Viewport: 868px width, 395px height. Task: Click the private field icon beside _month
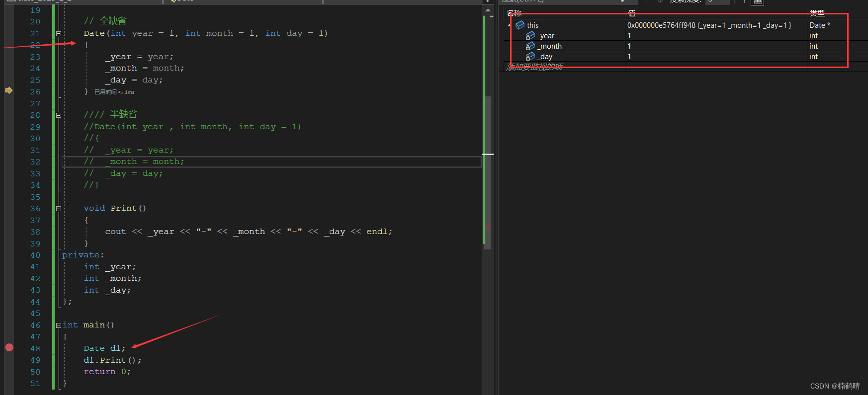coord(530,46)
